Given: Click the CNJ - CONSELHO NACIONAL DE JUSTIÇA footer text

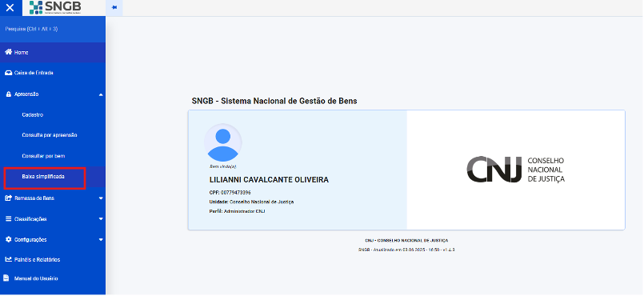Looking at the screenshot, I should click(x=406, y=240).
